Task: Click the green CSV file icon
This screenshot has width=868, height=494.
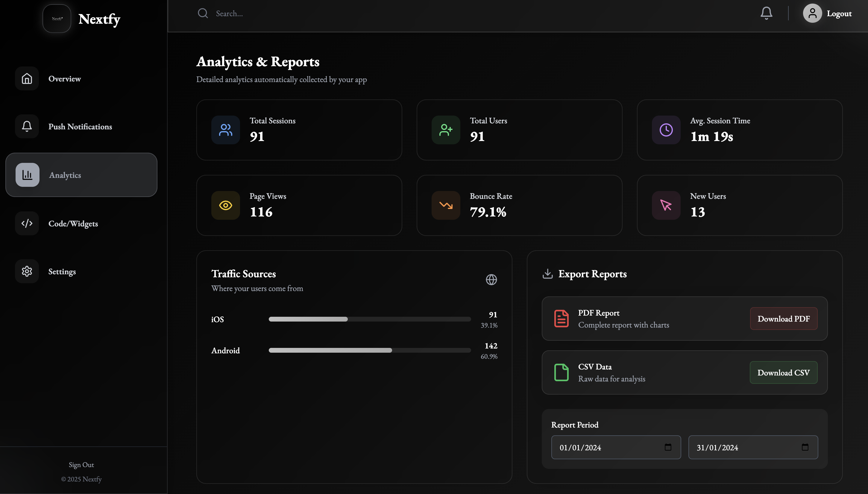Action: pyautogui.click(x=561, y=372)
